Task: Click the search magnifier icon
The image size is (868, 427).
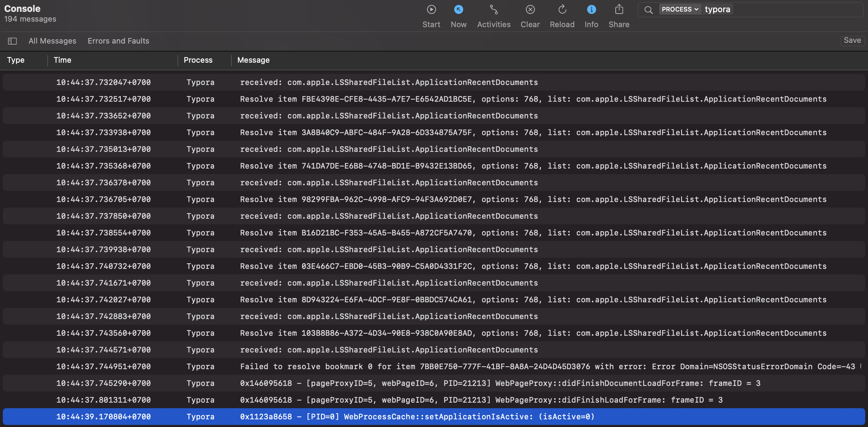Action: [x=648, y=10]
